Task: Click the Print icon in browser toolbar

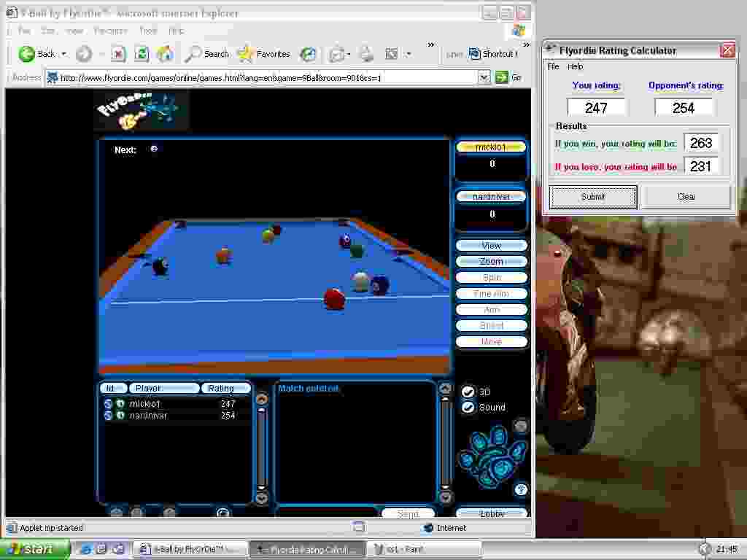Action: click(366, 54)
